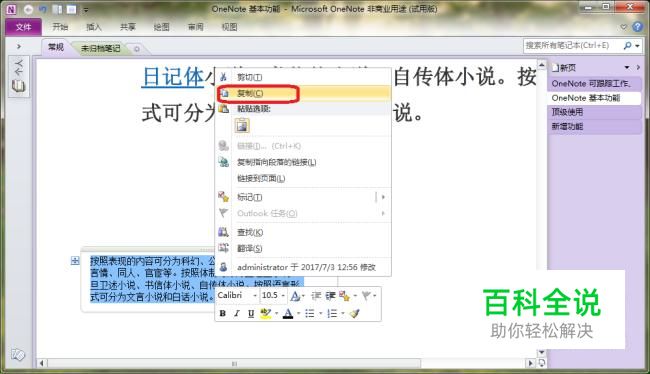Click the Undo icon in the quick access toolbar
This screenshot has width=650, height=374.
pyautogui.click(x=42, y=9)
